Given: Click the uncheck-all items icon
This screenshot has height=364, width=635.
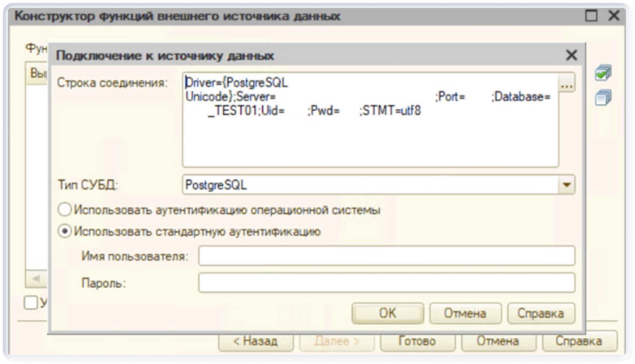Looking at the screenshot, I should tap(602, 97).
